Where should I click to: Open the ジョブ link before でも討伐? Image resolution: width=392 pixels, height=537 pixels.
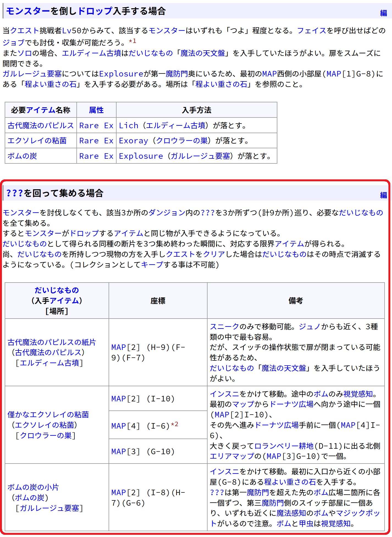point(13,42)
